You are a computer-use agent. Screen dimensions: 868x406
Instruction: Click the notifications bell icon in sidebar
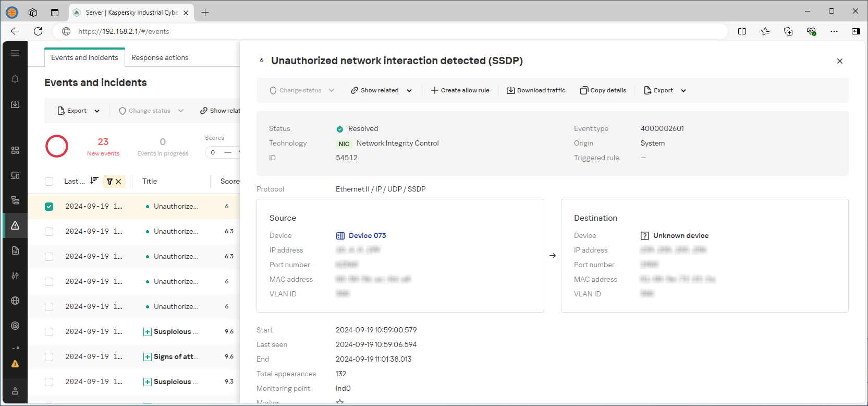15,79
